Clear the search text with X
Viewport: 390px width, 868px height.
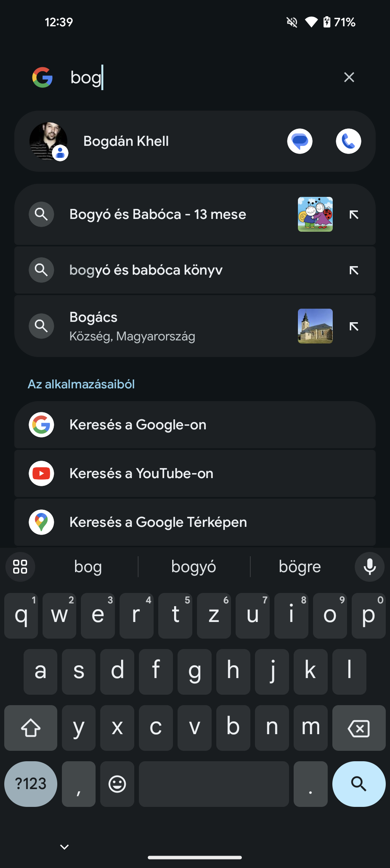pos(349,77)
